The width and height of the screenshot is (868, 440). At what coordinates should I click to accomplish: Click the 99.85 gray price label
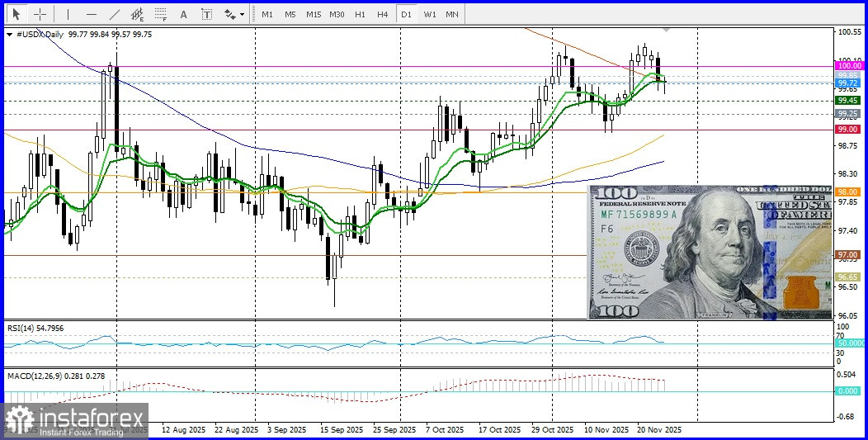click(x=848, y=75)
